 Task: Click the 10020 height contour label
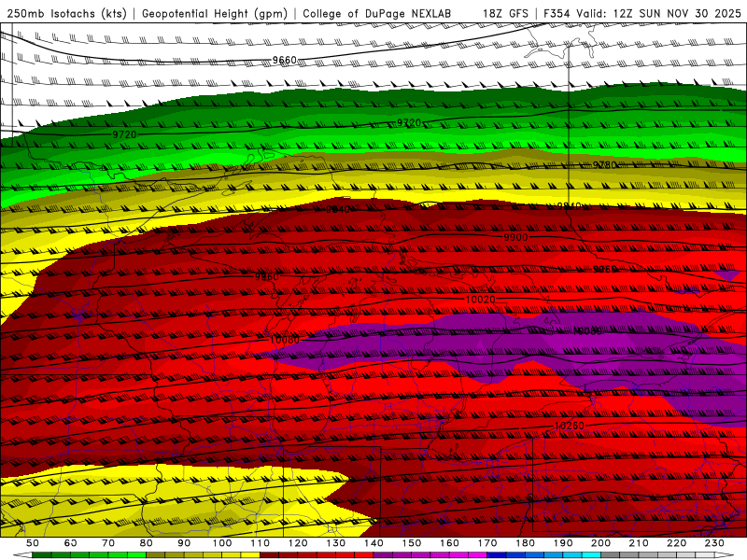480,300
